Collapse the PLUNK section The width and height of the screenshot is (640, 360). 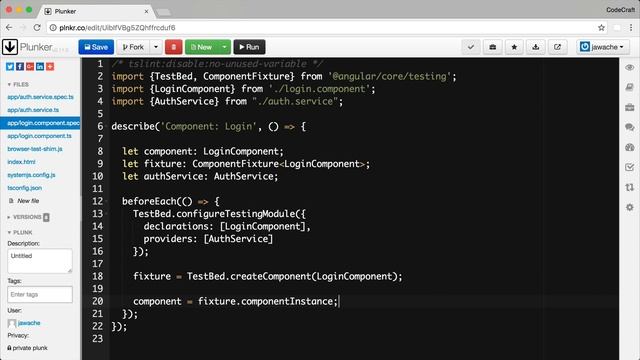pos(20,232)
